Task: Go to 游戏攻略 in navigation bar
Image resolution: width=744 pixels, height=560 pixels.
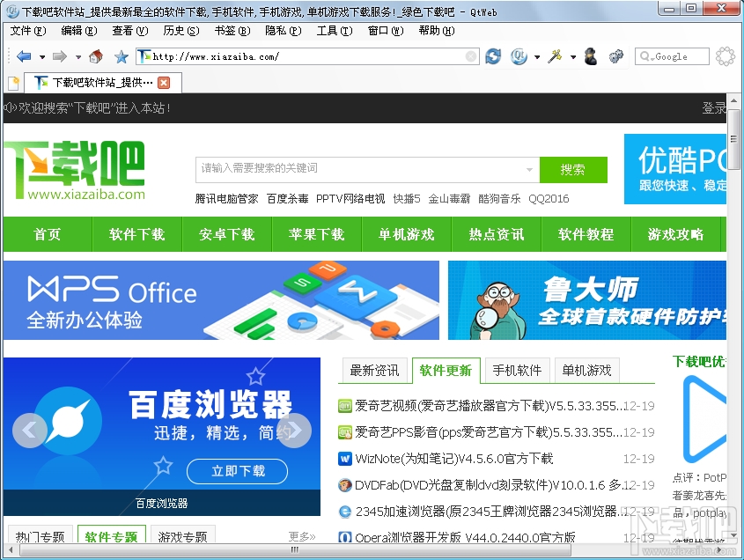Action: (x=675, y=234)
